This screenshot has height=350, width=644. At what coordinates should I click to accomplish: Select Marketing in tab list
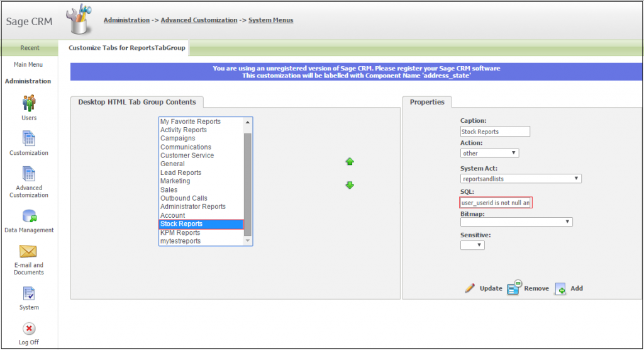pos(201,181)
